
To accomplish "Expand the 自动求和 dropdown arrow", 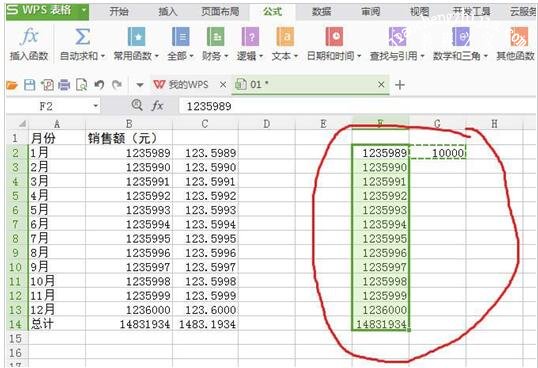I will point(103,56).
